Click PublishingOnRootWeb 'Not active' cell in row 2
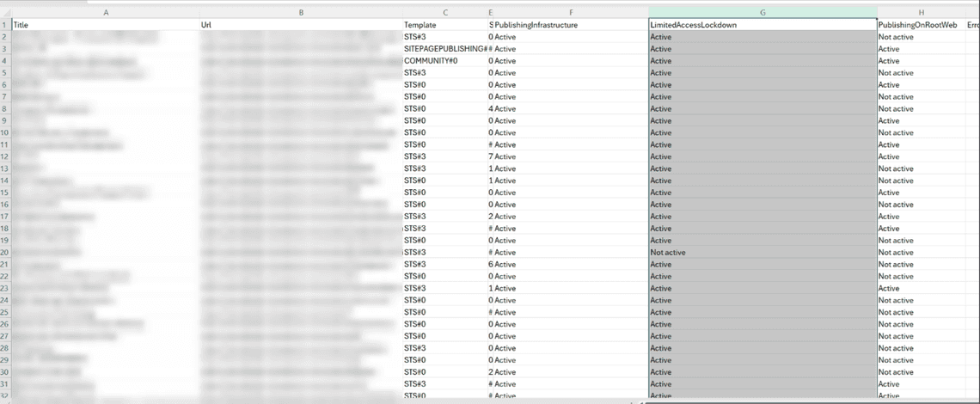980x404 pixels. click(x=922, y=37)
